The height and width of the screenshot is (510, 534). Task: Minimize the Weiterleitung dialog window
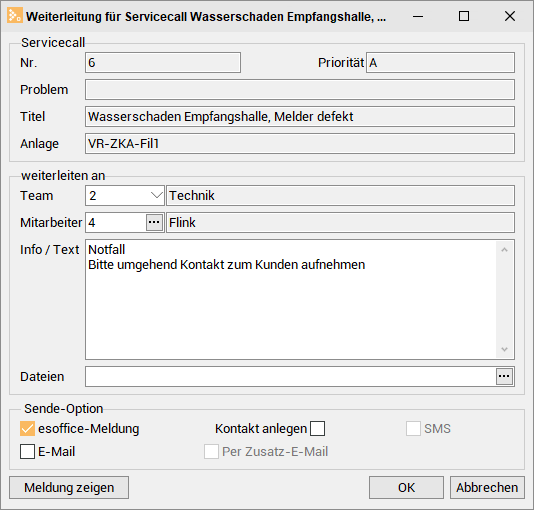(x=418, y=16)
